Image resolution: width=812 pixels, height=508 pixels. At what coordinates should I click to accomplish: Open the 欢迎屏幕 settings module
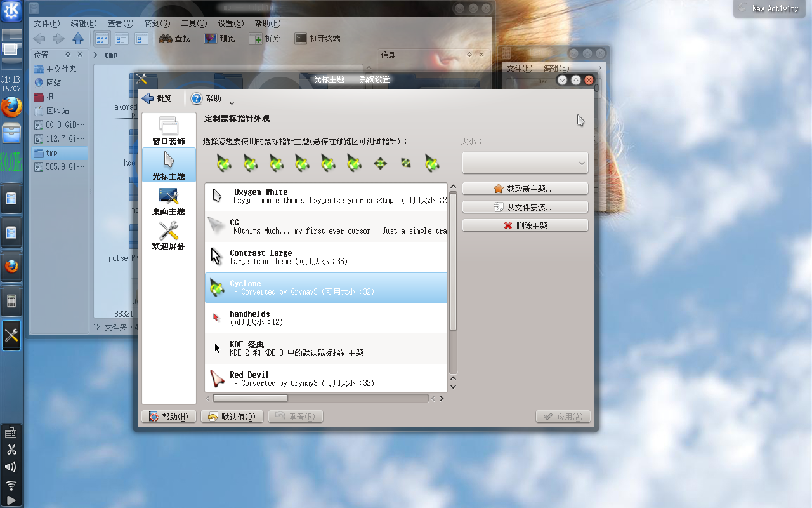tap(169, 236)
